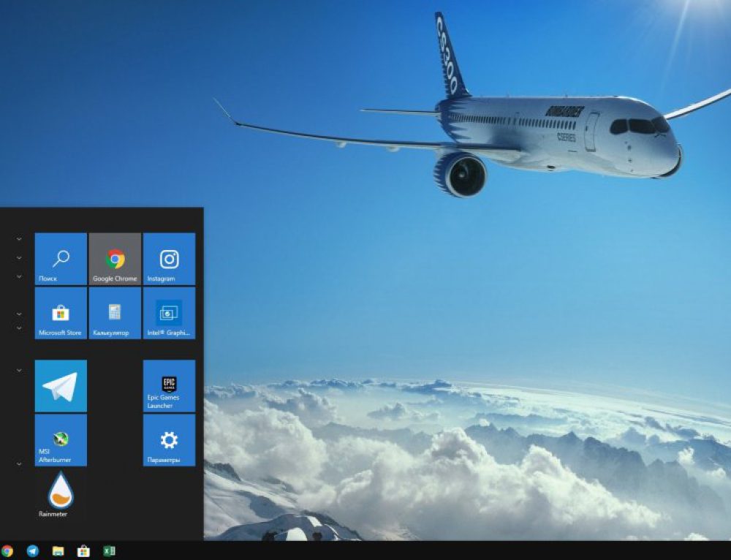Open the Epic Games Launcher tile
731x560 pixels.
[168, 385]
